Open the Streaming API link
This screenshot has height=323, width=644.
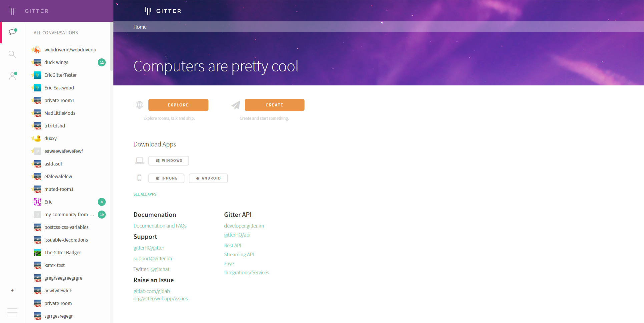[239, 255]
